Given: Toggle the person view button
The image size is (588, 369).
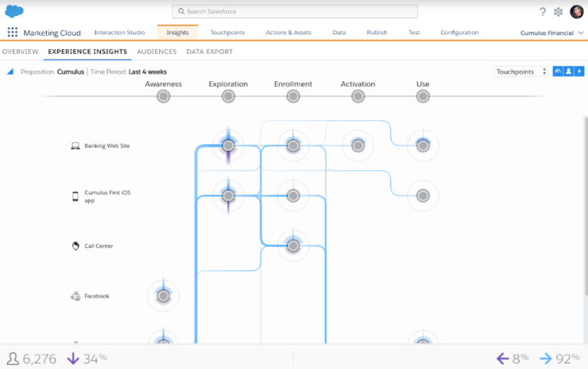Looking at the screenshot, I should point(569,71).
